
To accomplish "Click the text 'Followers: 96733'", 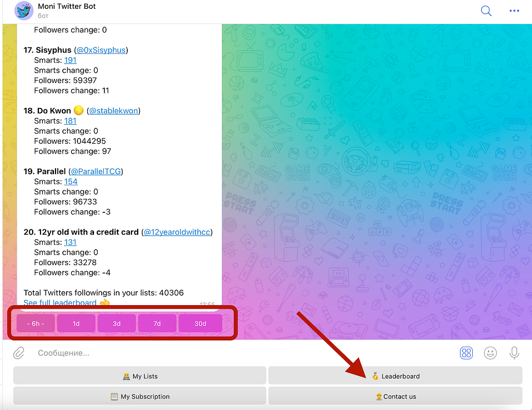I will click(65, 201).
